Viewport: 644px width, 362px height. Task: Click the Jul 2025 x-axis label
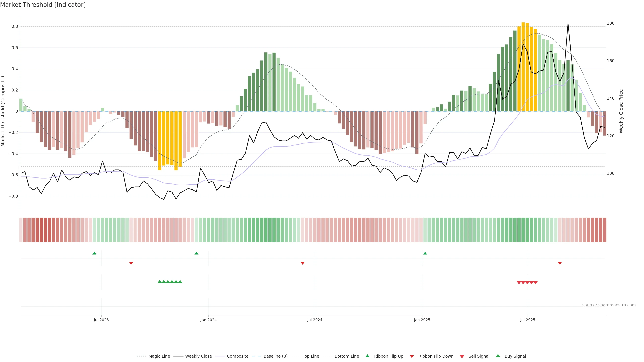tap(527, 320)
